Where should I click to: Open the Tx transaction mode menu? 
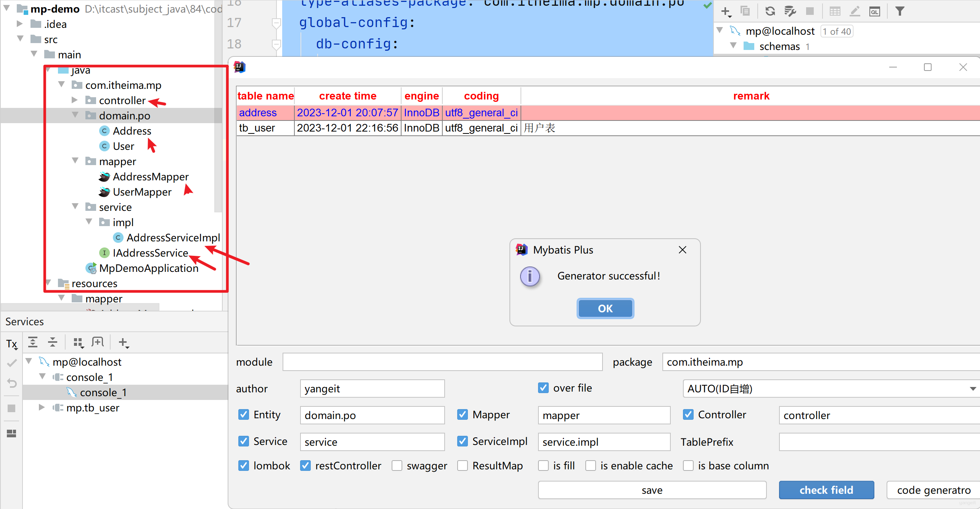click(12, 344)
